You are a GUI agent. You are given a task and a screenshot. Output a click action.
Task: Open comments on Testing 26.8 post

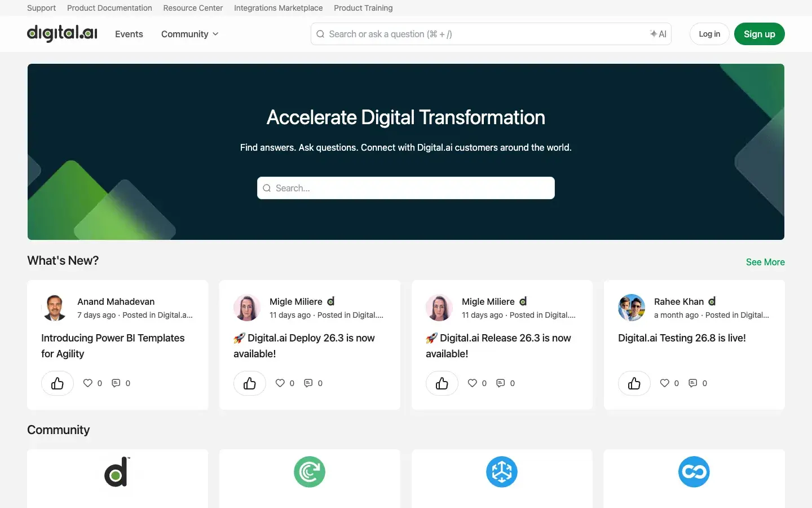coord(693,383)
